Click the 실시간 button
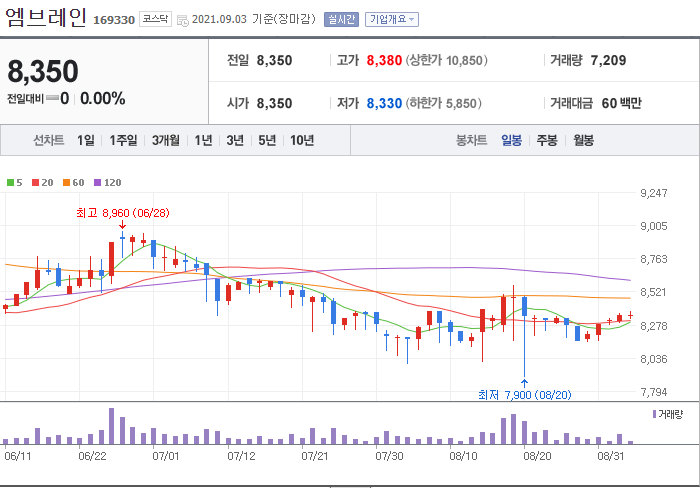Viewport: 700px width, 488px height. 341,19
